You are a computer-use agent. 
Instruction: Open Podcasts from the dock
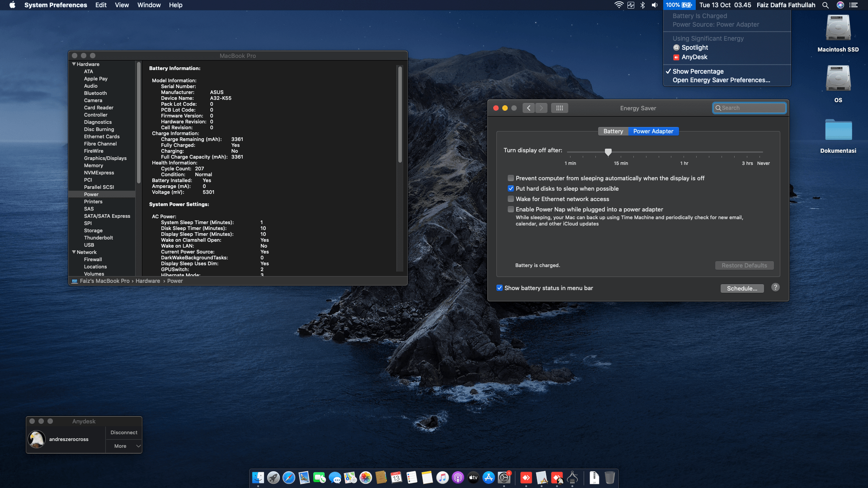tap(458, 478)
